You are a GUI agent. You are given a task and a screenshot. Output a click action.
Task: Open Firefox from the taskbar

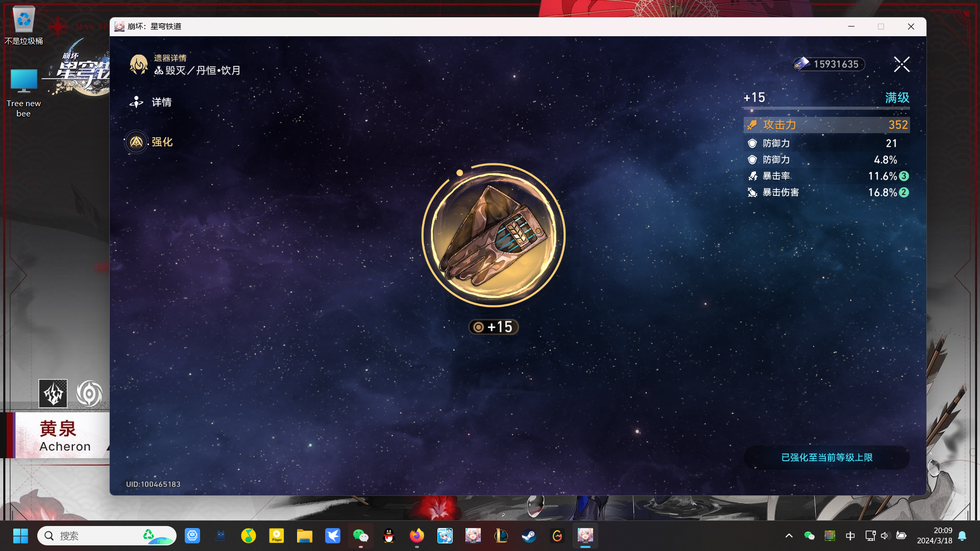click(416, 536)
